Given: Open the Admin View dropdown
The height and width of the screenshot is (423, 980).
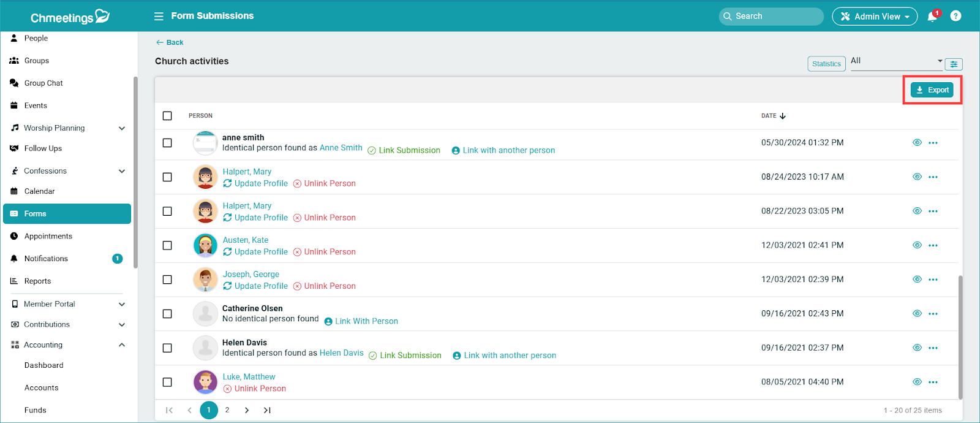Looking at the screenshot, I should tap(874, 17).
